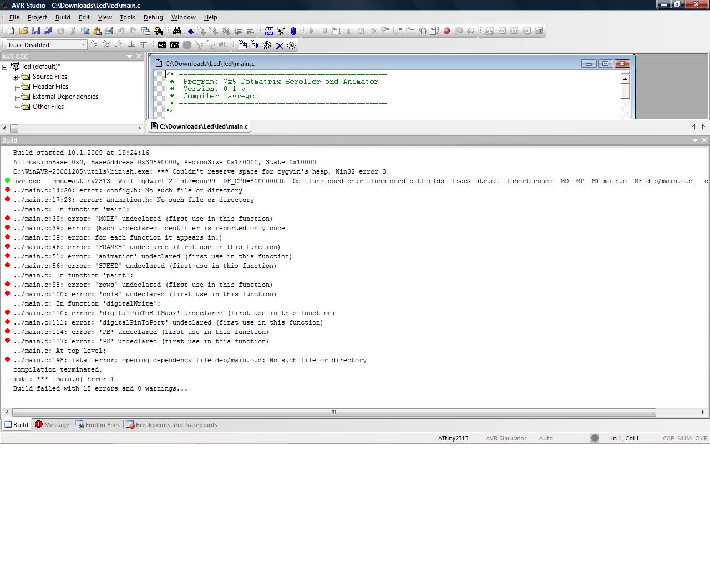Screen dimensions: 710x588
Task: Select the Breakpoints and Tracepoints tab
Action: click(172, 425)
